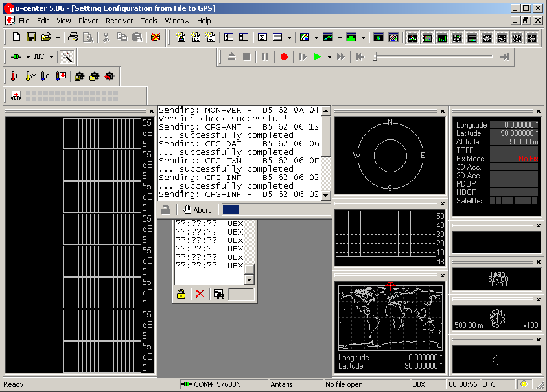Open the COM port connection dropdown arrow
Image resolution: width=547 pixels, height=392 pixels.
(28, 57)
